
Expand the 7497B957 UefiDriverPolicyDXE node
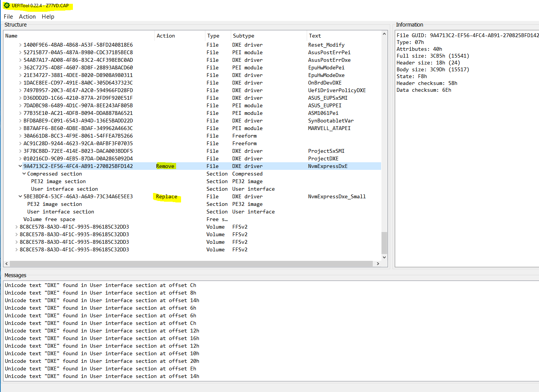[20, 90]
